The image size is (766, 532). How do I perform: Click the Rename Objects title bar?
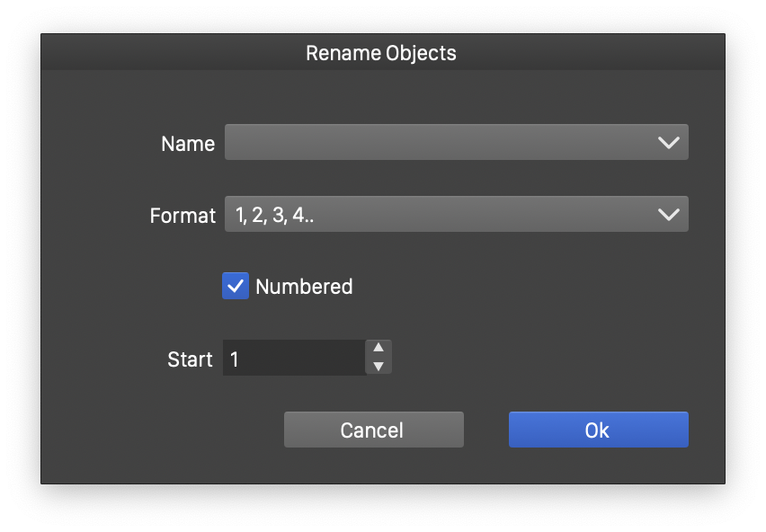(x=381, y=53)
